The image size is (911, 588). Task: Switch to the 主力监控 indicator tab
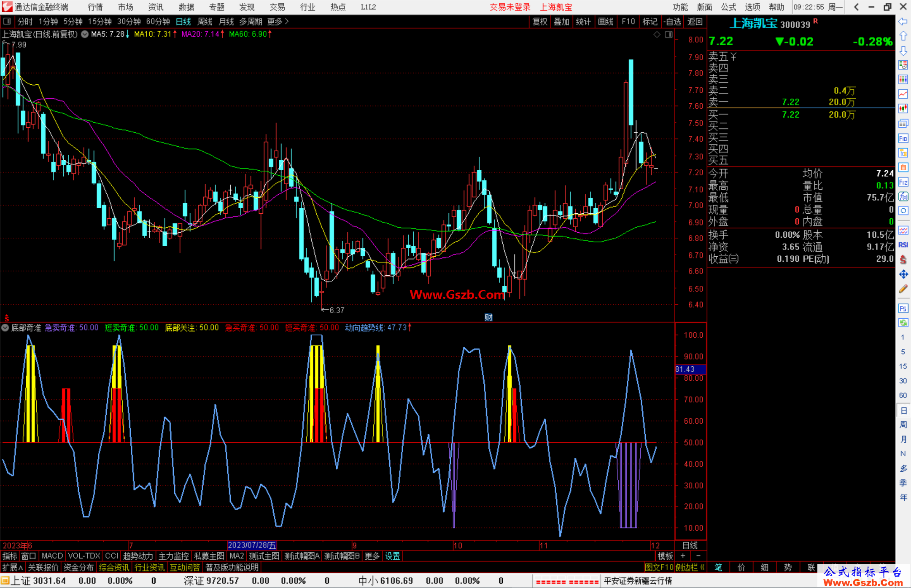tap(173, 556)
